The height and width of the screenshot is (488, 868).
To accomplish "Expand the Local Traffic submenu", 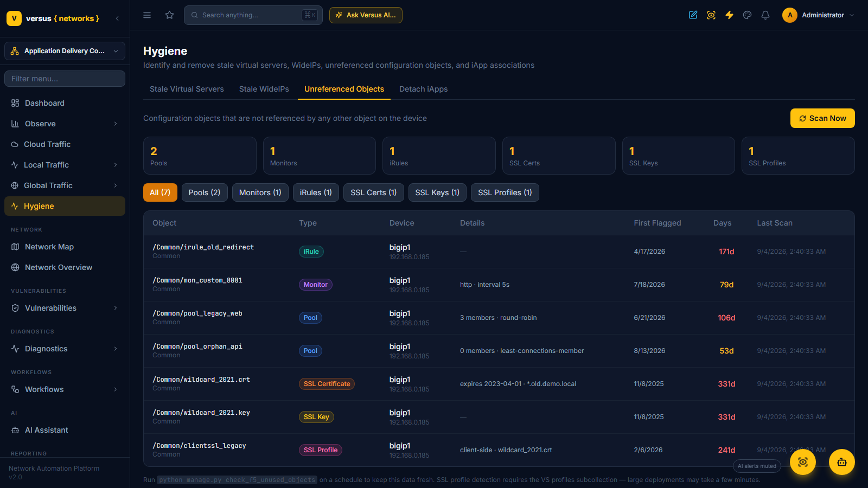I will [x=65, y=165].
